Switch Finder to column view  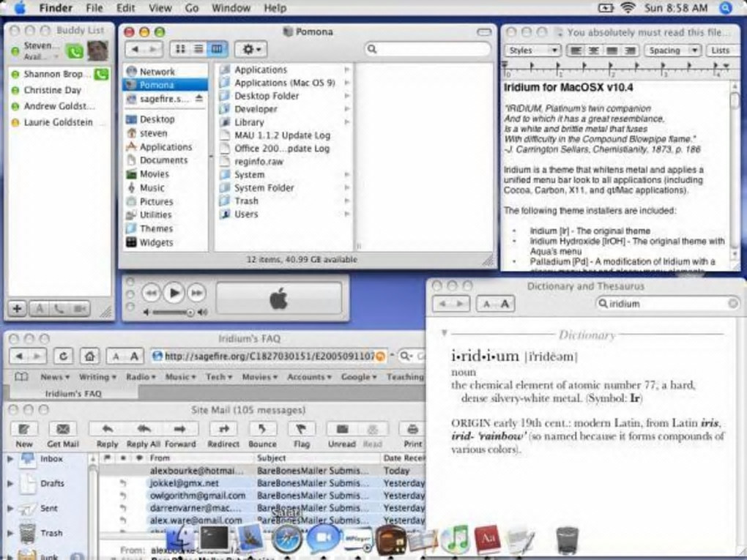(217, 48)
